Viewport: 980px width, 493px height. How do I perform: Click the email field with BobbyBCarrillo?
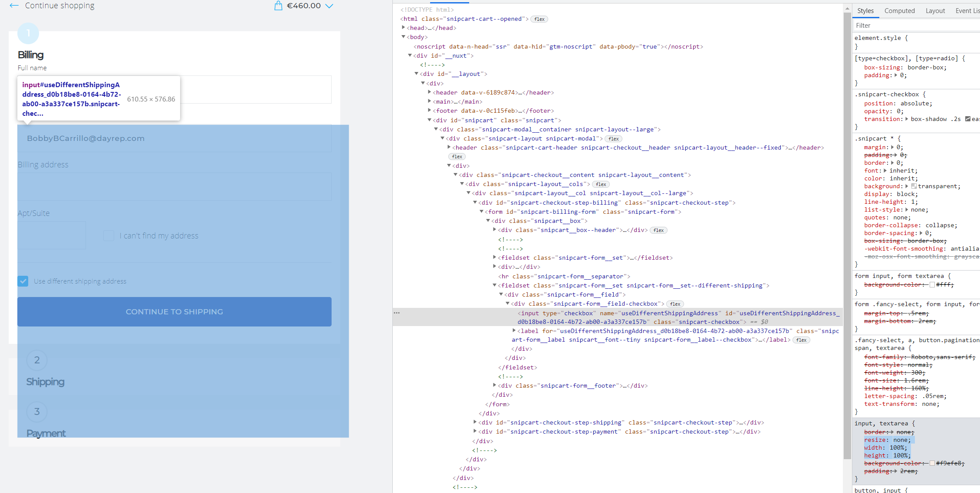[174, 138]
